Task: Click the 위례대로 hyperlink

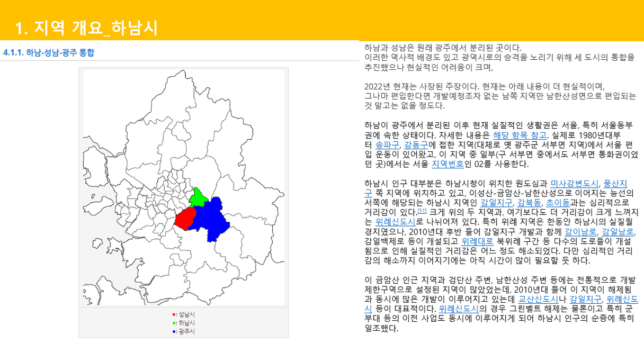Action: (477, 241)
